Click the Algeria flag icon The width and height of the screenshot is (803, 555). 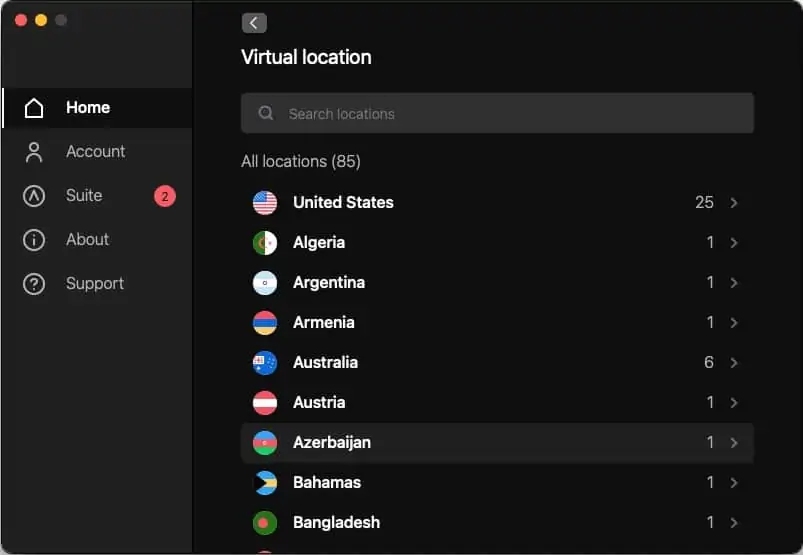click(x=265, y=243)
